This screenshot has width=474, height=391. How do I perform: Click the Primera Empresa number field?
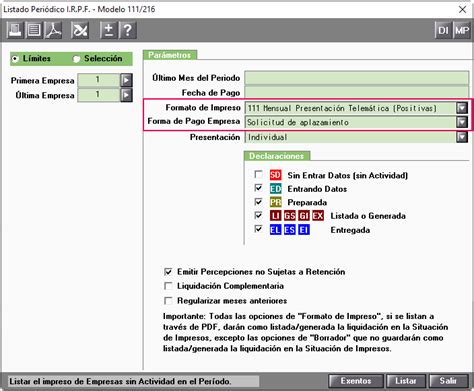[x=98, y=80]
